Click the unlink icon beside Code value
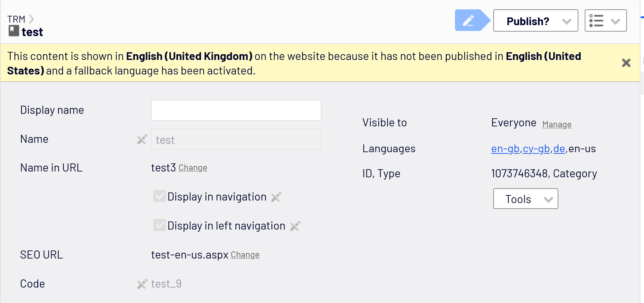The height and width of the screenshot is (303, 644). [x=142, y=284]
